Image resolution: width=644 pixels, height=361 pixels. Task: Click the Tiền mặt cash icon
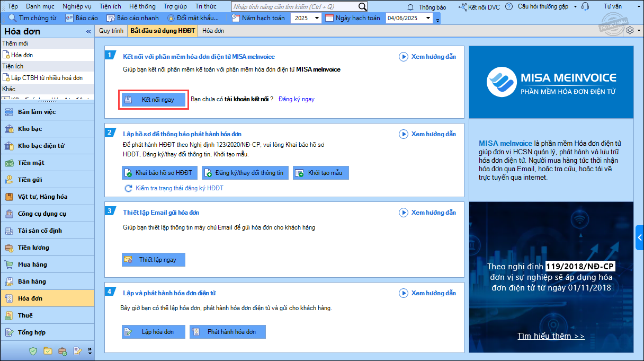(9, 163)
